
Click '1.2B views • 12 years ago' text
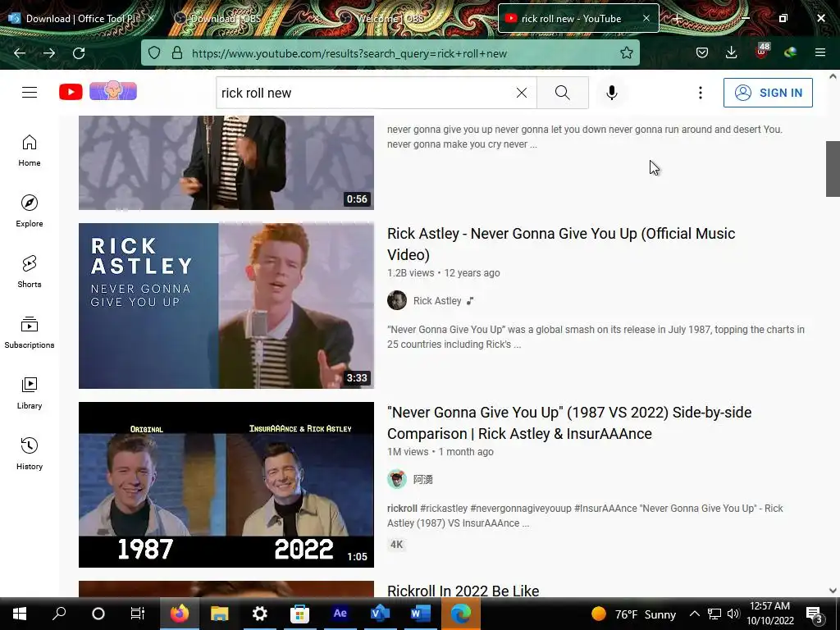[444, 272]
